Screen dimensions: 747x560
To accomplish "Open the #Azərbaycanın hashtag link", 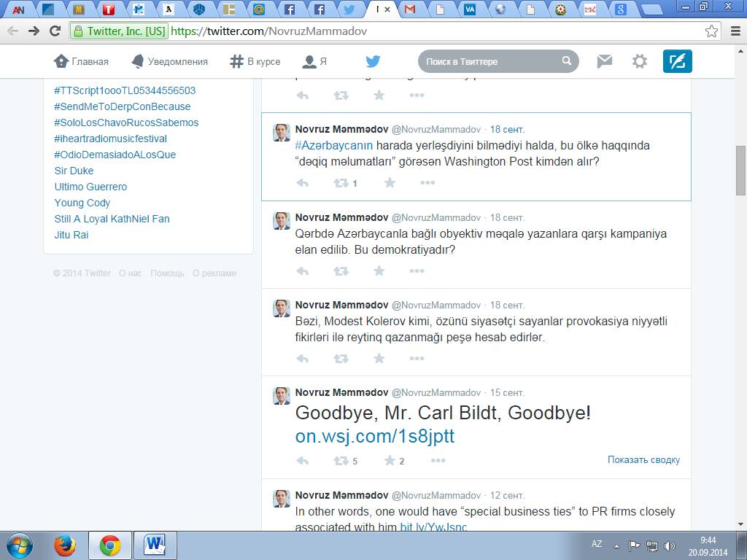I will coord(334,145).
